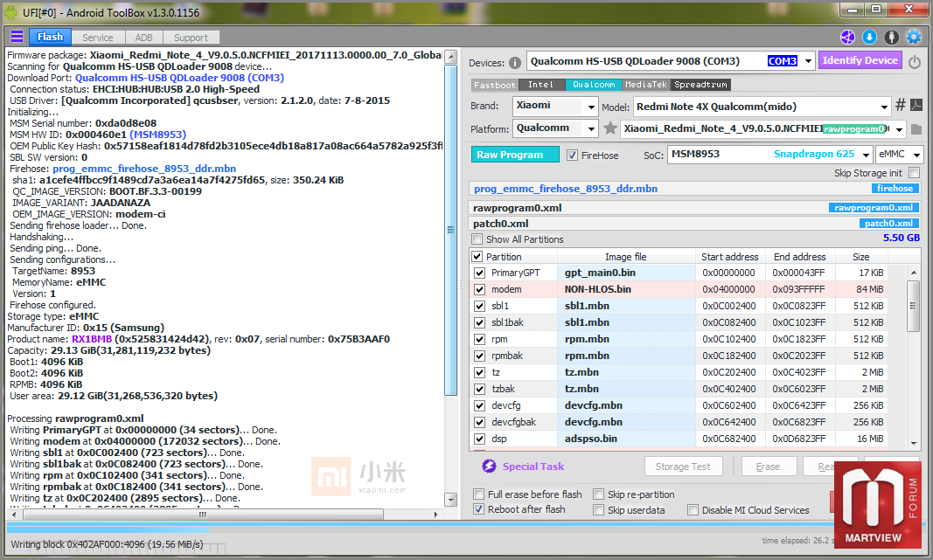The height and width of the screenshot is (560, 933).
Task: Click the partition table vertical scrollbar
Action: tap(914, 306)
